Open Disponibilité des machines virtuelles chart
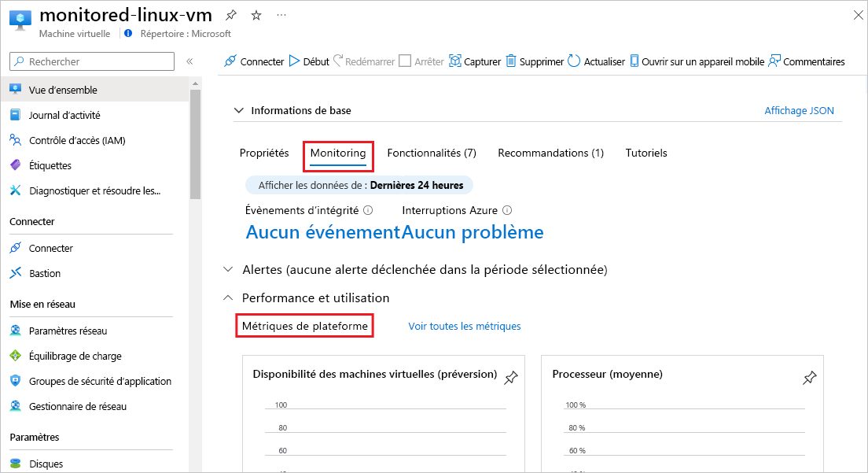This screenshot has width=868, height=473. click(384, 414)
